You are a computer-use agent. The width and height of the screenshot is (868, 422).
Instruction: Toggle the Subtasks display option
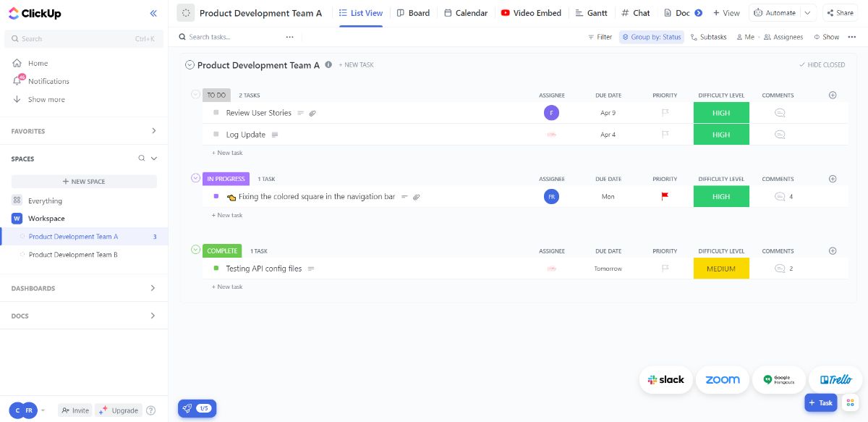[x=708, y=37]
